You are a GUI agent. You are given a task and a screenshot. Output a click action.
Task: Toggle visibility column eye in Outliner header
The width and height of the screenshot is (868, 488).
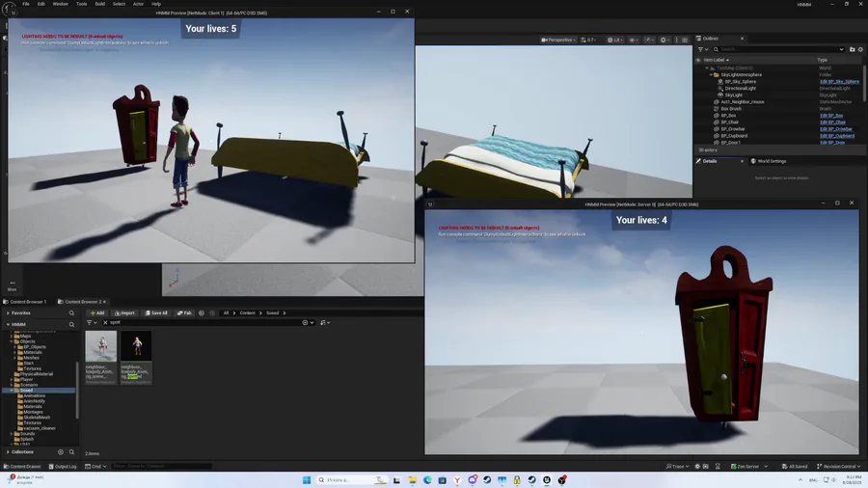pos(698,60)
